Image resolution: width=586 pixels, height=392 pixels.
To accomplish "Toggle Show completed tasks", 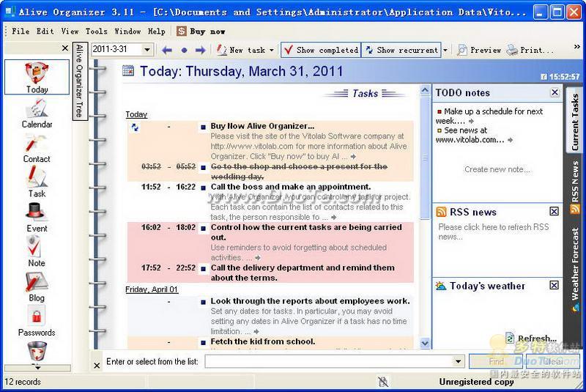I will pyautogui.click(x=321, y=50).
